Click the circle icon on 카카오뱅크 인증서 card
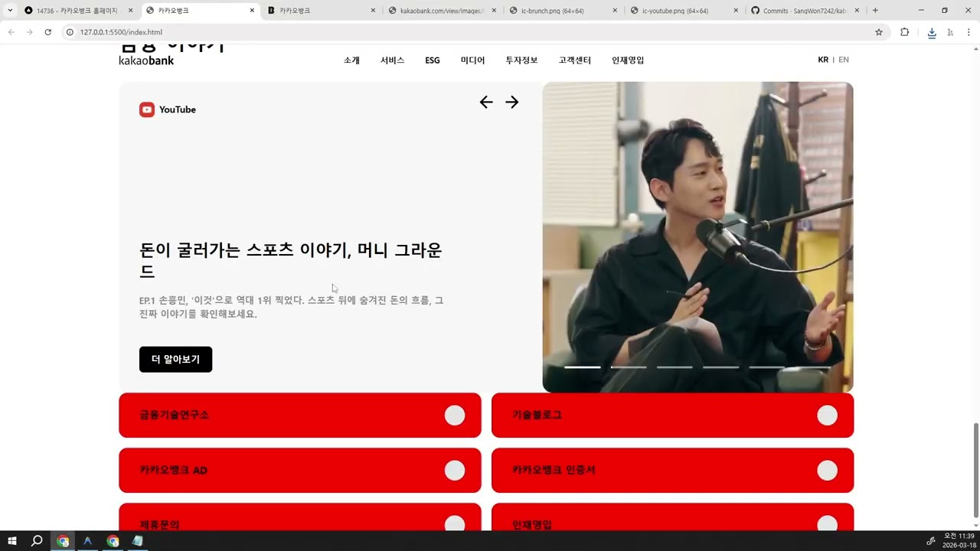The height and width of the screenshot is (551, 980). click(x=827, y=471)
